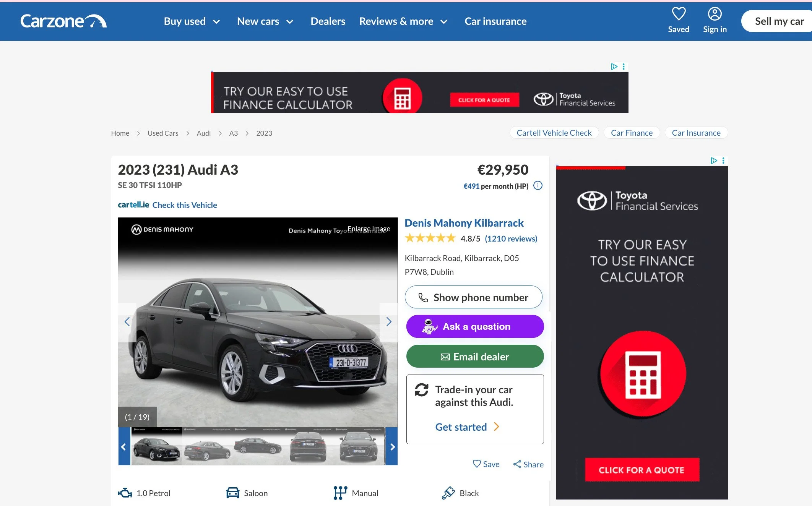Image resolution: width=812 pixels, height=506 pixels.
Task: Select the fourth car thumbnail
Action: point(309,446)
